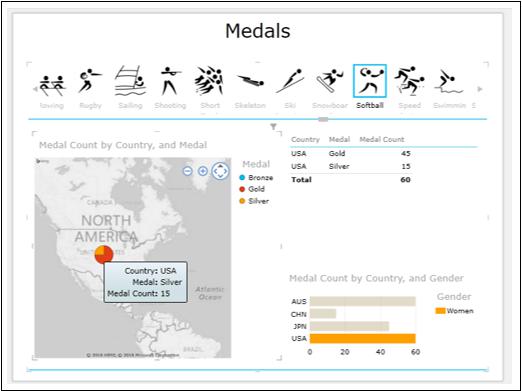
Task: Click the CHN axis label
Action: click(x=299, y=314)
